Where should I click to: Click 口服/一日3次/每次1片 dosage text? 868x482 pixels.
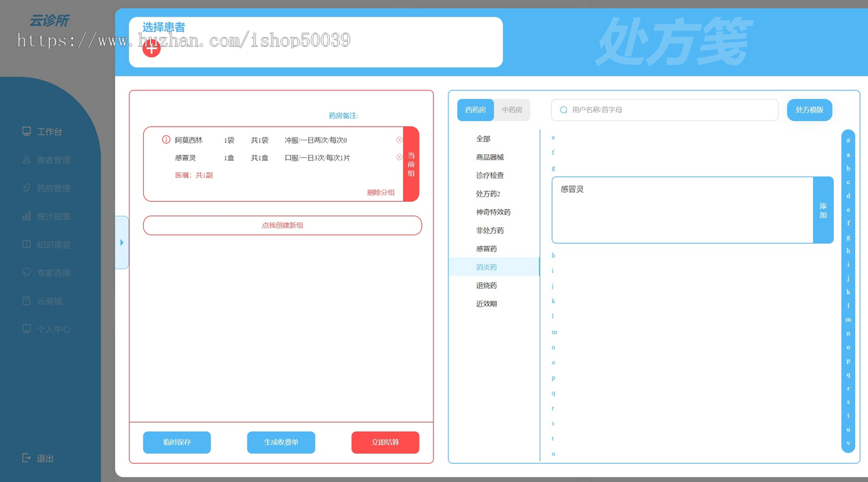(x=317, y=158)
